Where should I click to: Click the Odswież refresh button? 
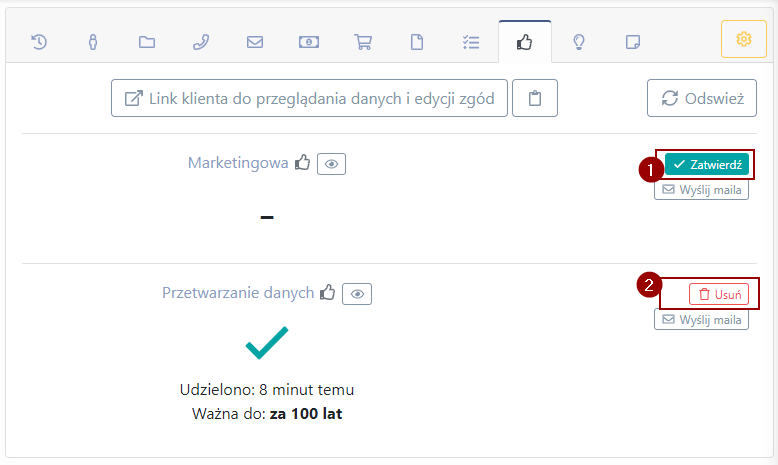pos(702,98)
